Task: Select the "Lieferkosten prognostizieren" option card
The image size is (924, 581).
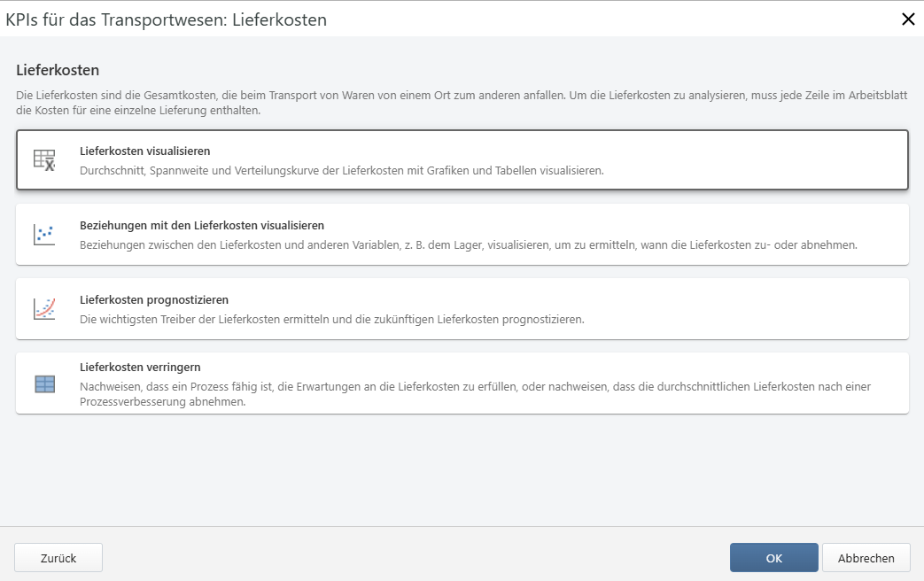Action: click(x=462, y=308)
